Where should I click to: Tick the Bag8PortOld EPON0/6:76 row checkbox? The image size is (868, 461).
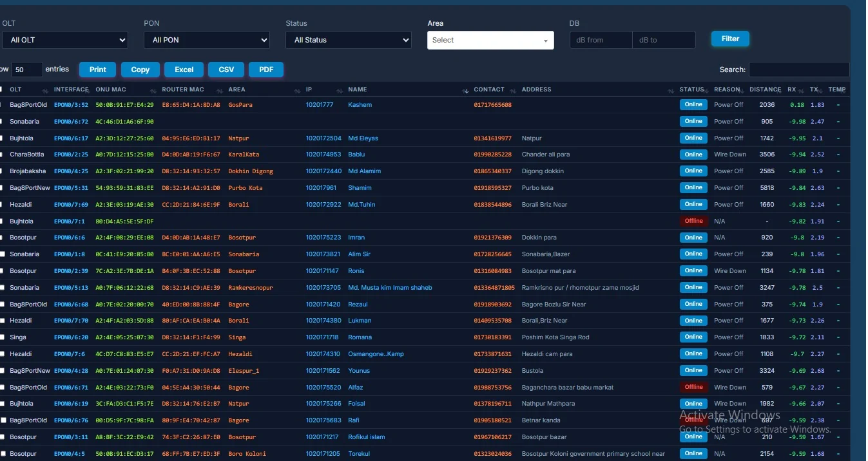(2, 420)
